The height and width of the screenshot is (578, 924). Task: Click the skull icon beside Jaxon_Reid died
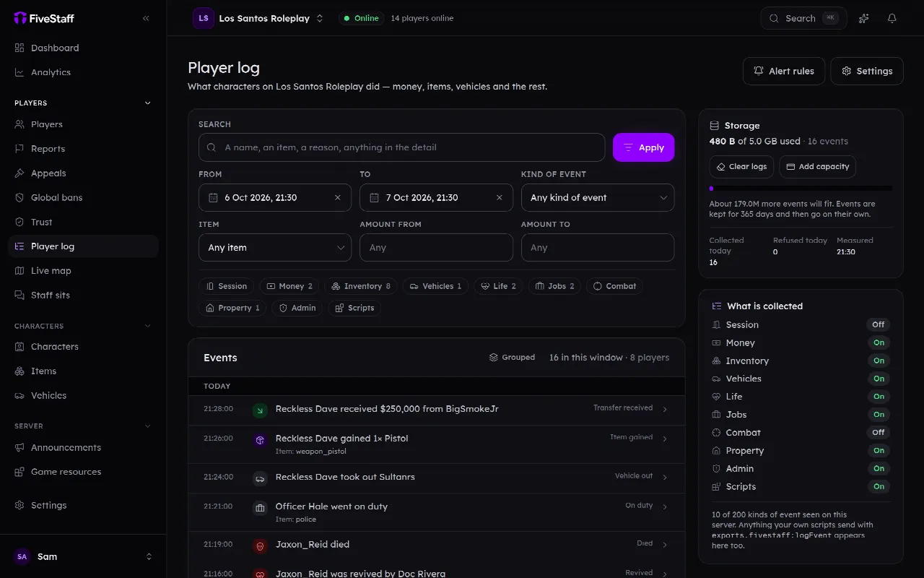(260, 545)
